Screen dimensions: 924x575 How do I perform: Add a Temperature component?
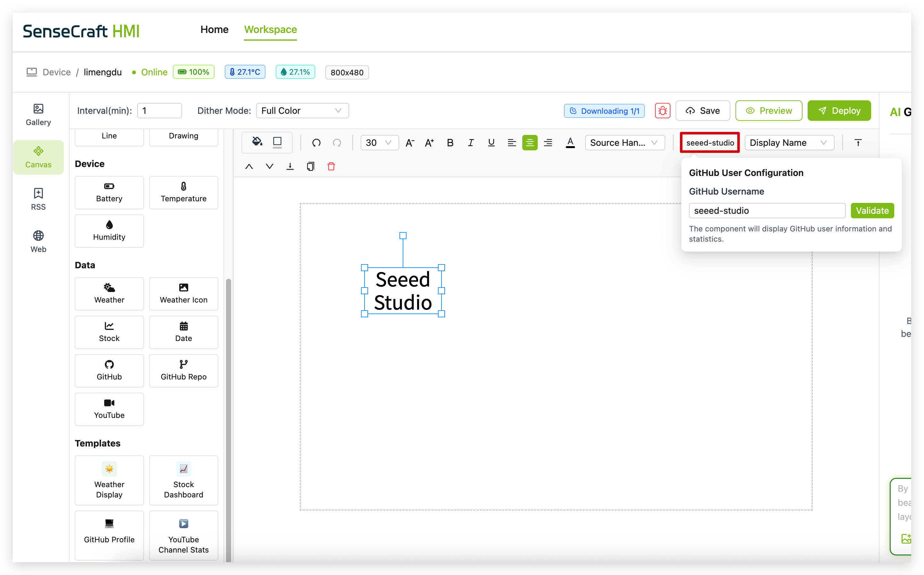(184, 192)
